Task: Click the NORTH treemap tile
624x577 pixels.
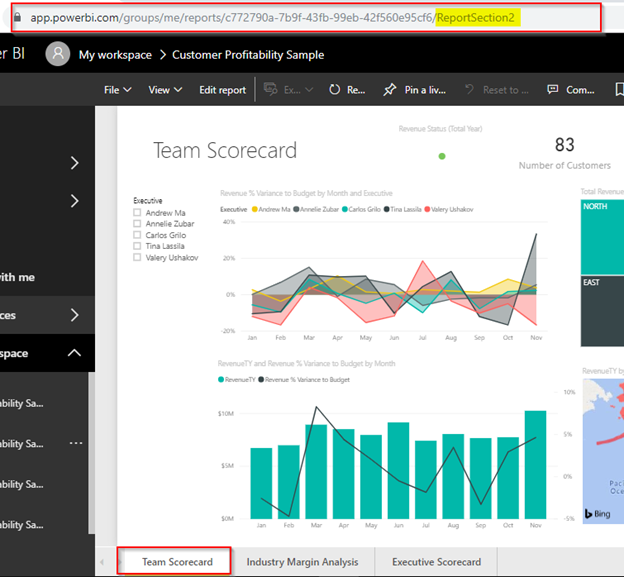Action: (602, 237)
